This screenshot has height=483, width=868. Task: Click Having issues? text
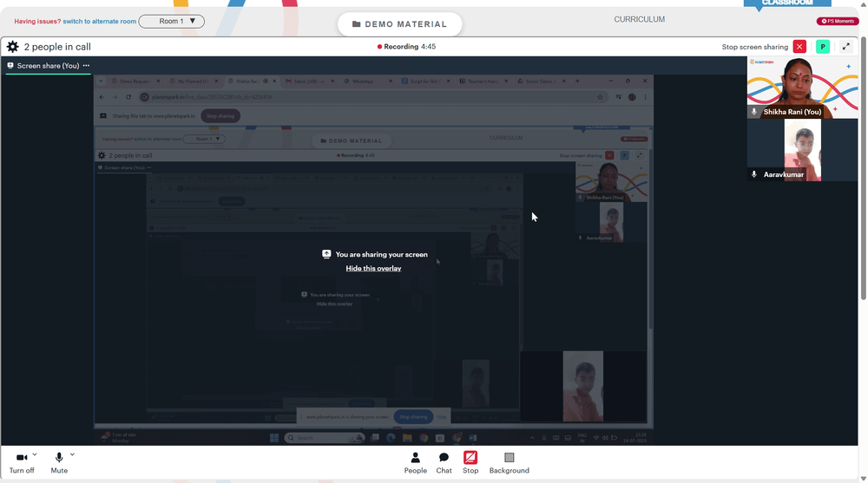click(37, 22)
